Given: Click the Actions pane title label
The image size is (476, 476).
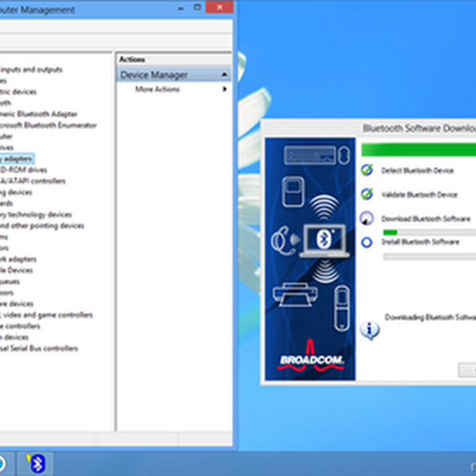Looking at the screenshot, I should [131, 59].
